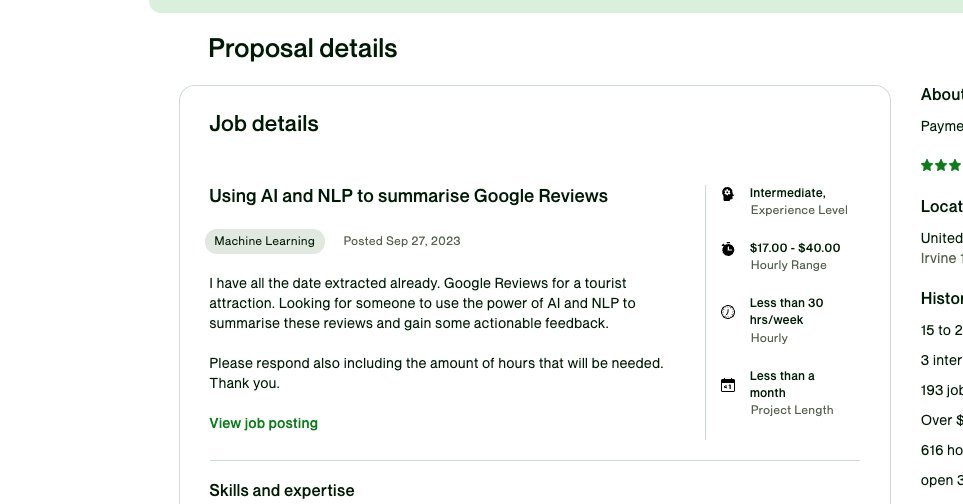Click the Project Length calendar icon

coord(728,385)
